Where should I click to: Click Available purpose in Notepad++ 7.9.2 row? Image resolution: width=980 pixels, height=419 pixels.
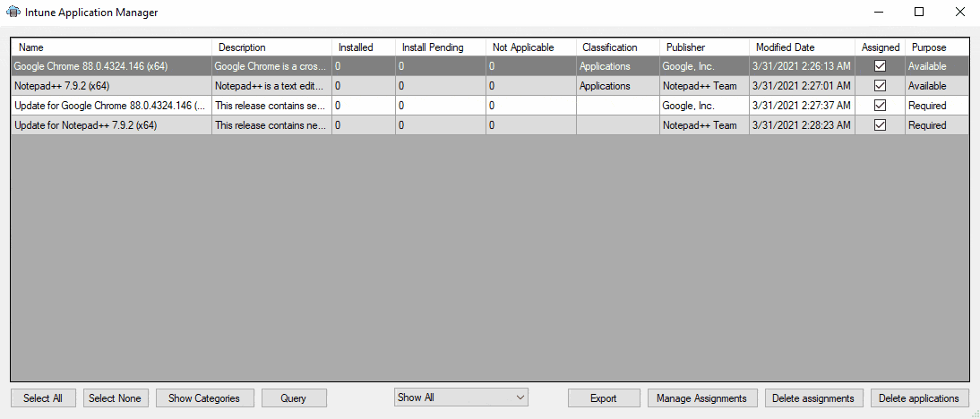(x=927, y=86)
